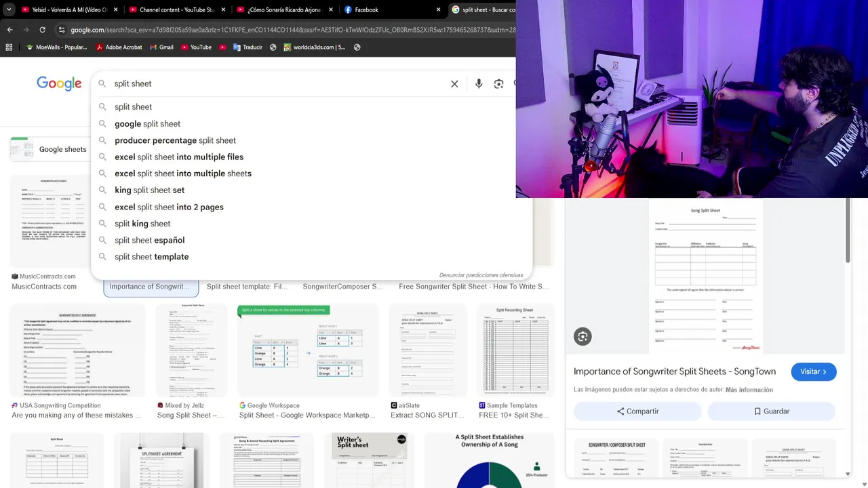Switch to the Facebook tab
The height and width of the screenshot is (488, 868).
tap(393, 9)
